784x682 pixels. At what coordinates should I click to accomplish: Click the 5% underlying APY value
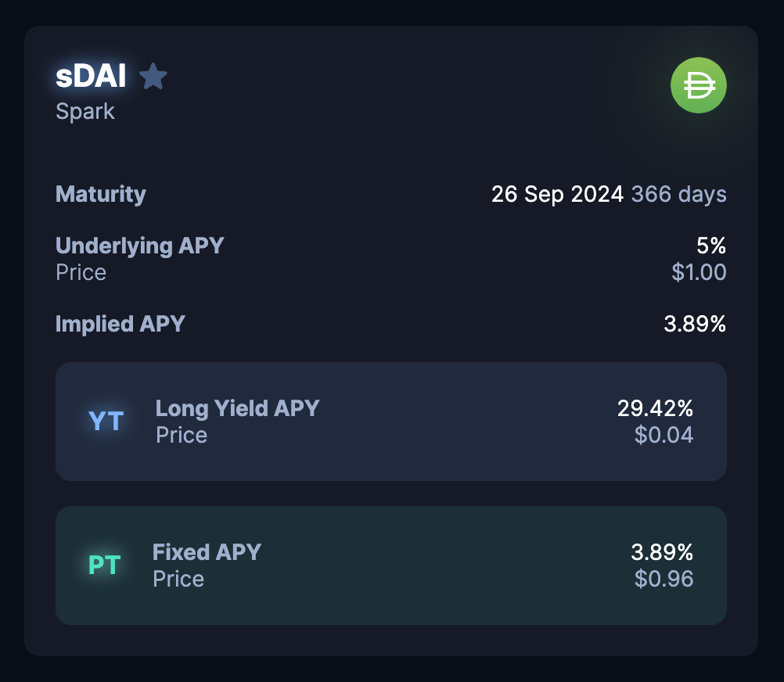pyautogui.click(x=711, y=246)
